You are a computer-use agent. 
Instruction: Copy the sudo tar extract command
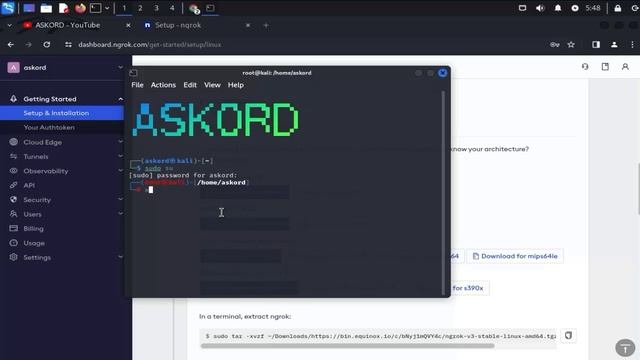pyautogui.click(x=568, y=336)
